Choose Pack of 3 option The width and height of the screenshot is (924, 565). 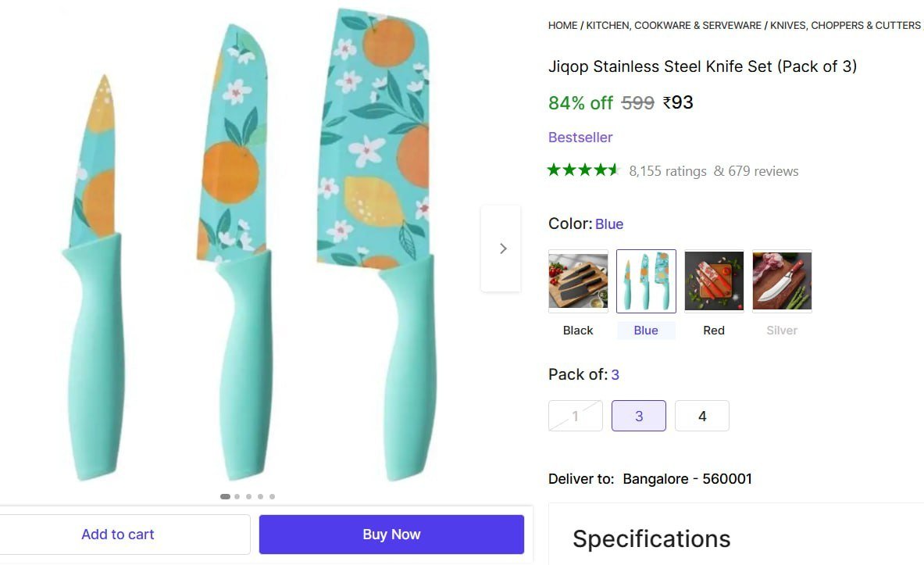coord(638,415)
